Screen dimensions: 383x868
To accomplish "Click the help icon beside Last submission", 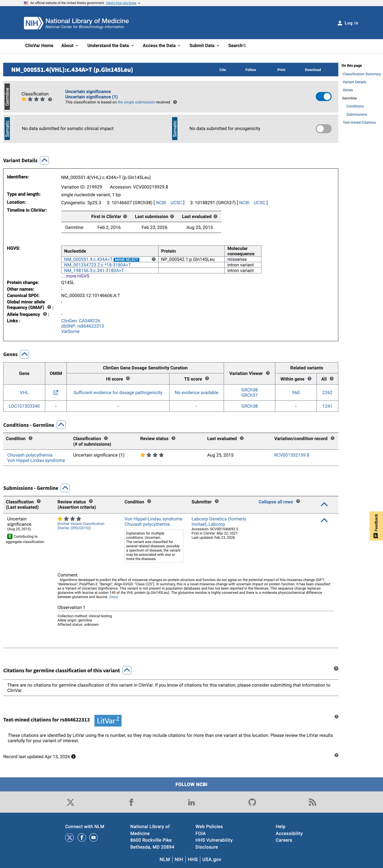I will (x=172, y=217).
